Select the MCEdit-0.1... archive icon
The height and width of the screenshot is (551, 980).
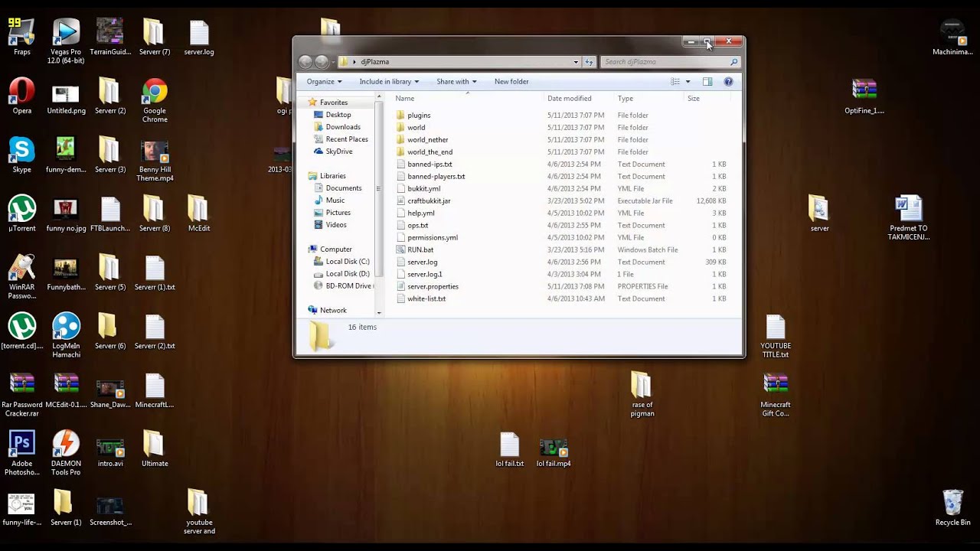pos(66,391)
